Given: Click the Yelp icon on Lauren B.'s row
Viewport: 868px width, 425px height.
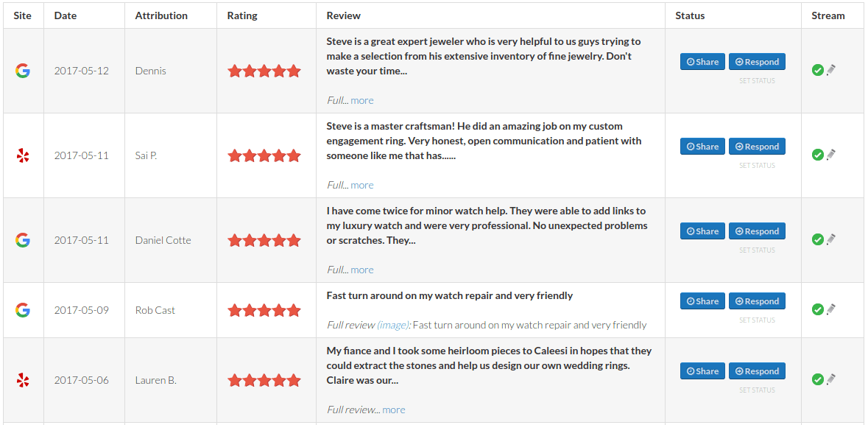Looking at the screenshot, I should (x=23, y=380).
